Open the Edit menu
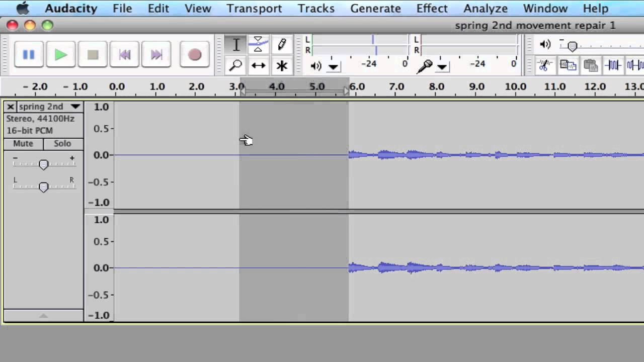 [158, 9]
